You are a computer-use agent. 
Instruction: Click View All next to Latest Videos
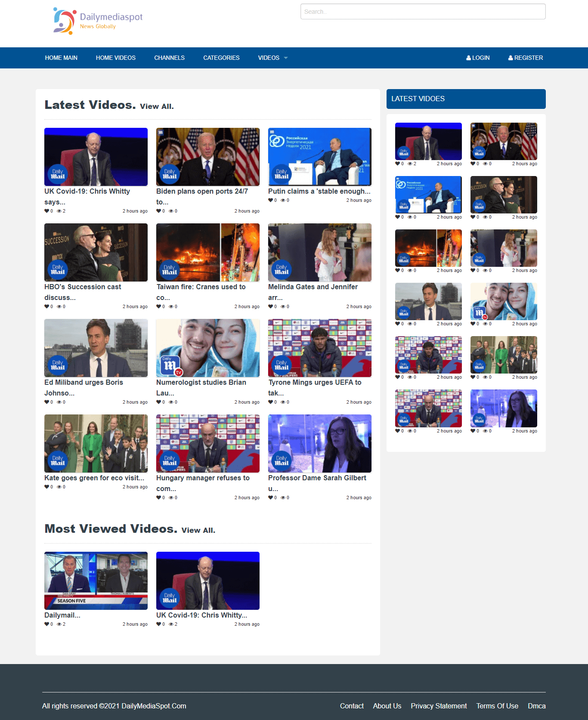point(157,106)
